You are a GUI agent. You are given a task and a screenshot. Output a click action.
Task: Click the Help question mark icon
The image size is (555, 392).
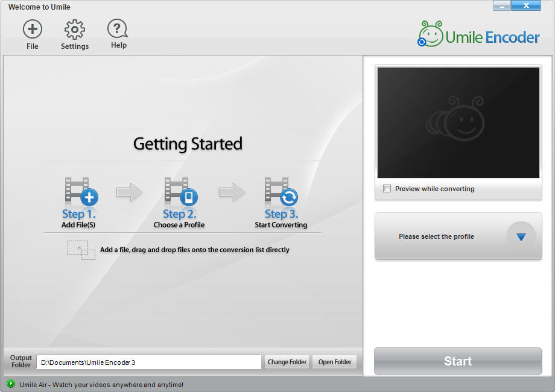(118, 28)
